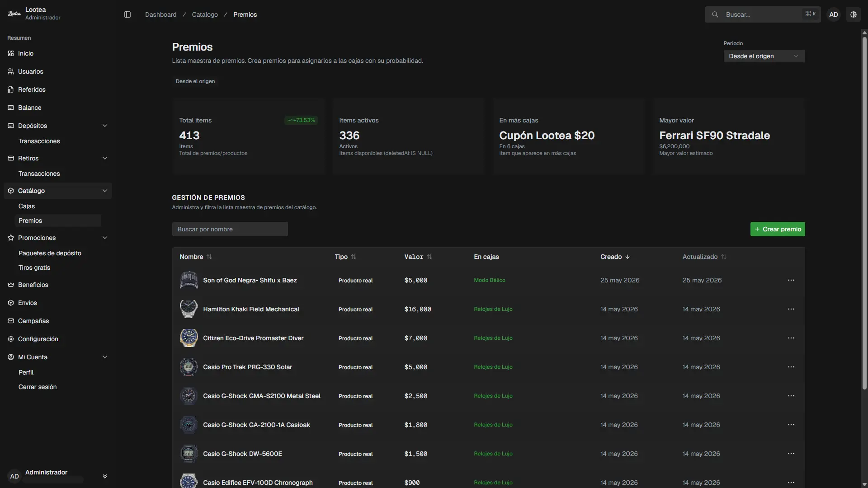Click the Desde el origen filter chip
This screenshot has width=868, height=488.
pyautogui.click(x=195, y=81)
